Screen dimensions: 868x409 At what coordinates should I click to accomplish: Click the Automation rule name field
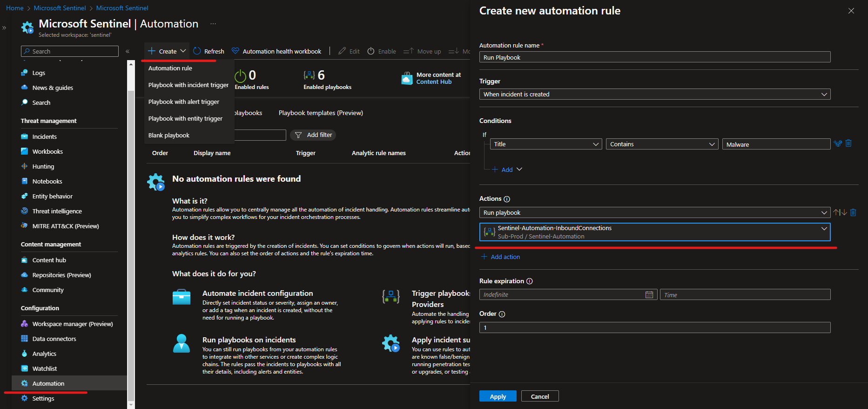pos(655,57)
